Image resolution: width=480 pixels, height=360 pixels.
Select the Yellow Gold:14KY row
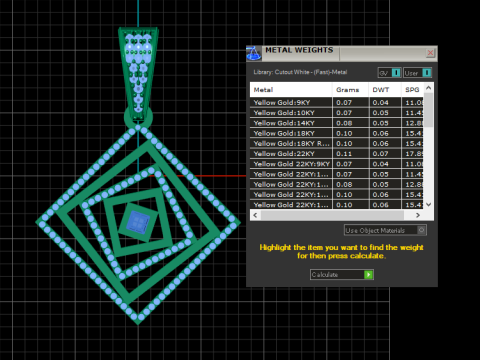[x=337, y=123]
